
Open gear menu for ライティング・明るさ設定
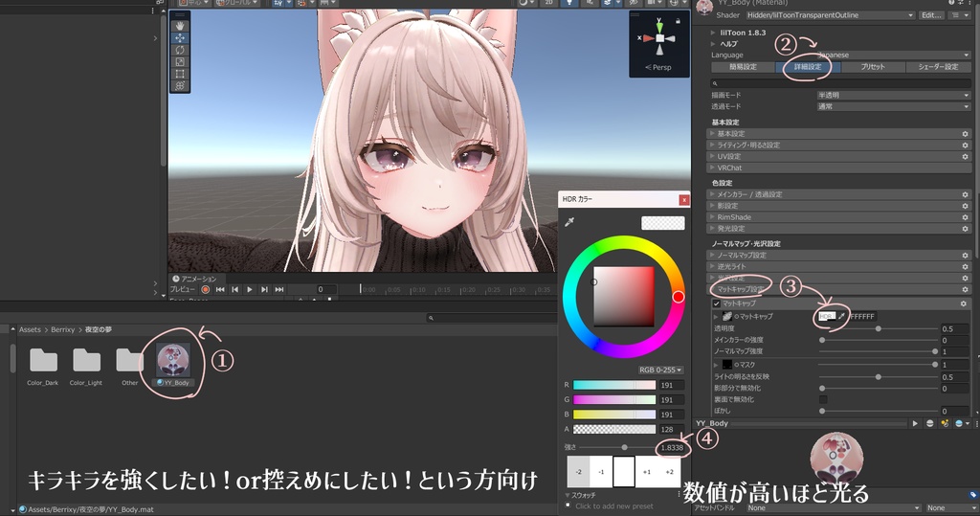pos(965,146)
